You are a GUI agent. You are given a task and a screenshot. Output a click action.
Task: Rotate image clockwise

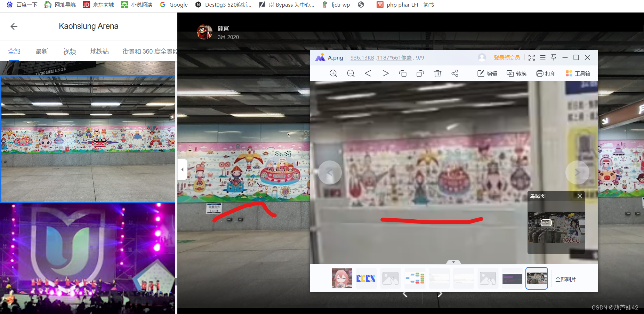(x=420, y=73)
